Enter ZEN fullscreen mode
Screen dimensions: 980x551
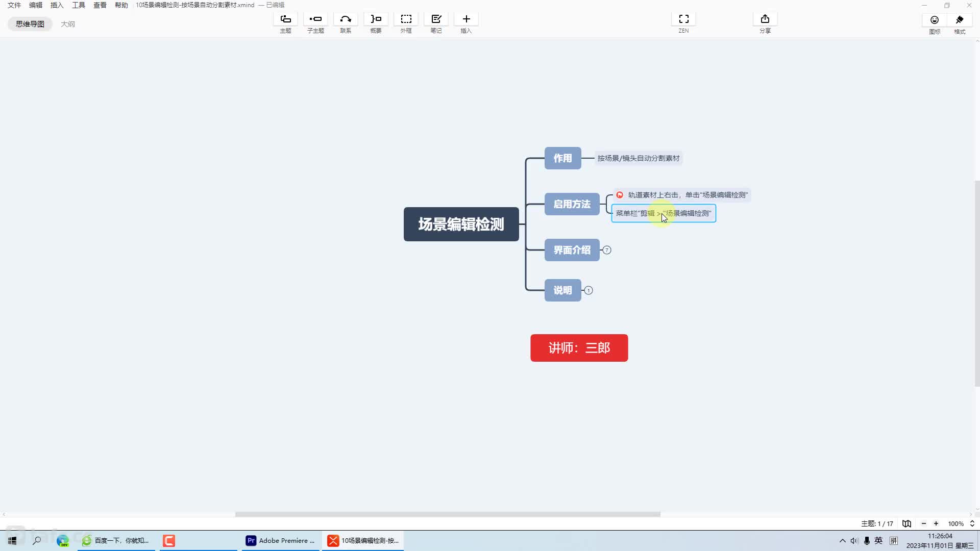[683, 19]
